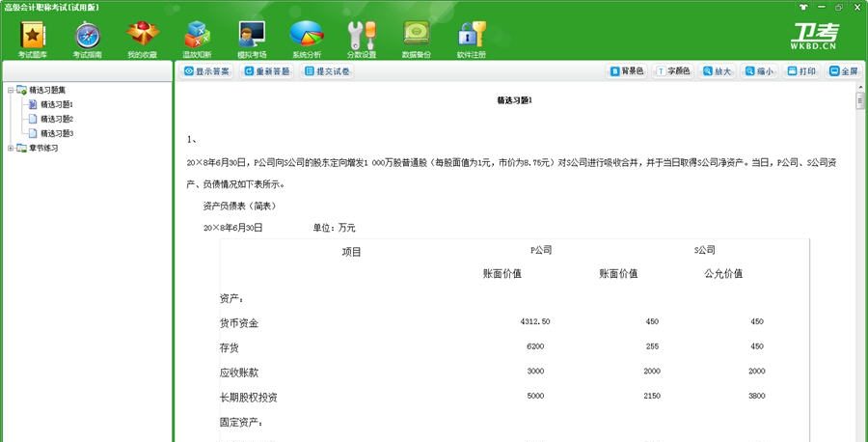This screenshot has width=868, height=442.
Task: Submit the paper with 提交试卷
Action: (328, 71)
